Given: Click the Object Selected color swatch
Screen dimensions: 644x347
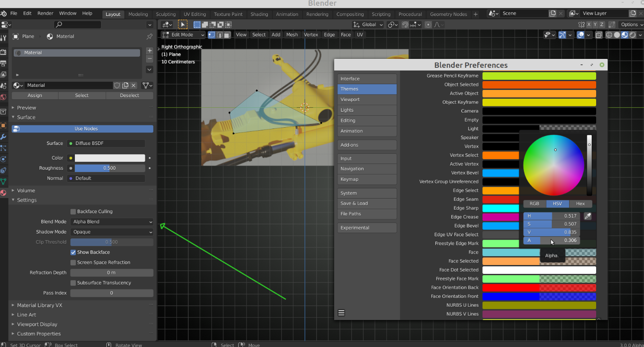Looking at the screenshot, I should click(x=539, y=85).
